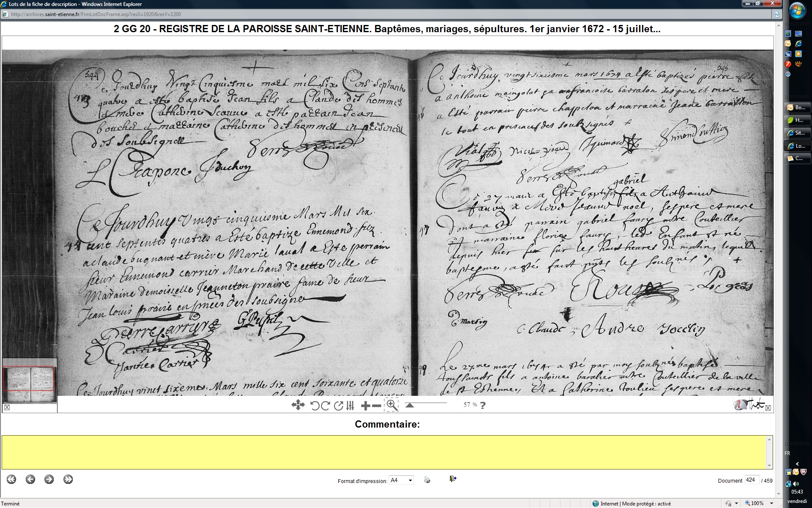Rotate image clockwise
Viewport: 812px width, 508px height.
point(325,406)
